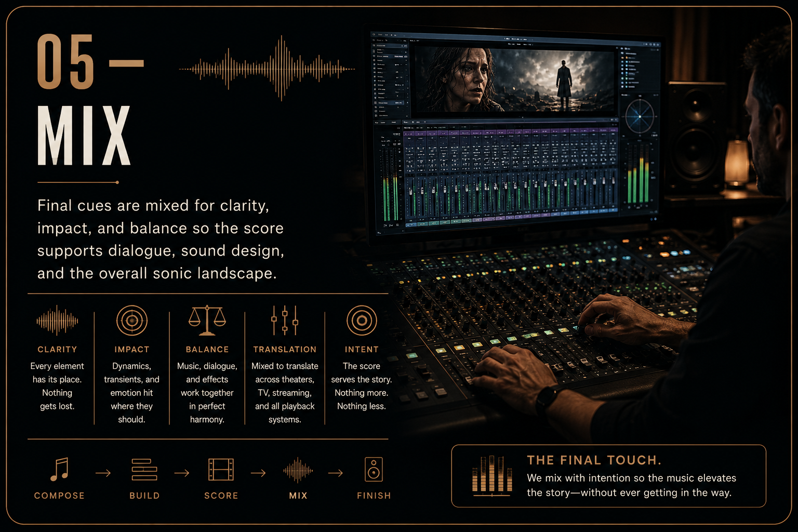The image size is (798, 532).
Task: Select the FINISH step label
Action: click(374, 496)
